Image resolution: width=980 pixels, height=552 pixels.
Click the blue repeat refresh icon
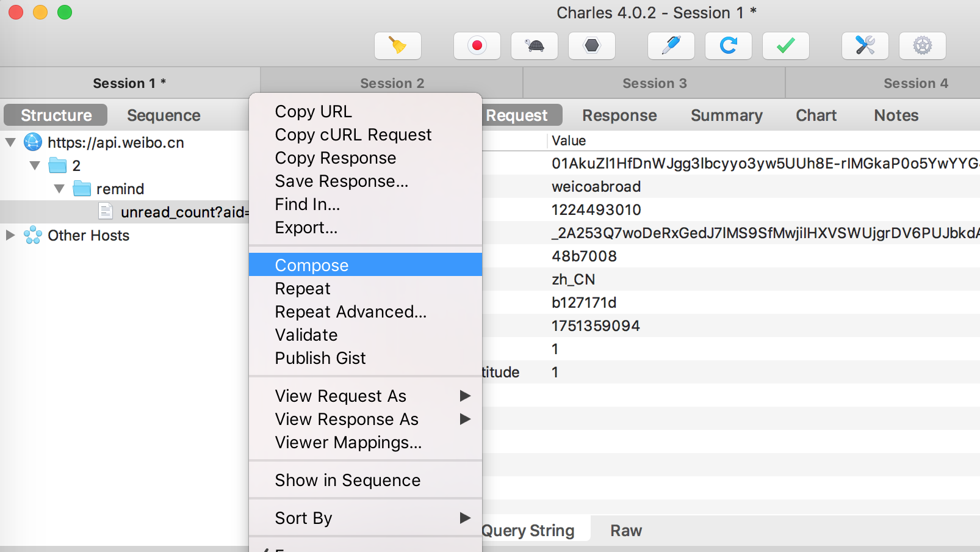click(x=729, y=46)
